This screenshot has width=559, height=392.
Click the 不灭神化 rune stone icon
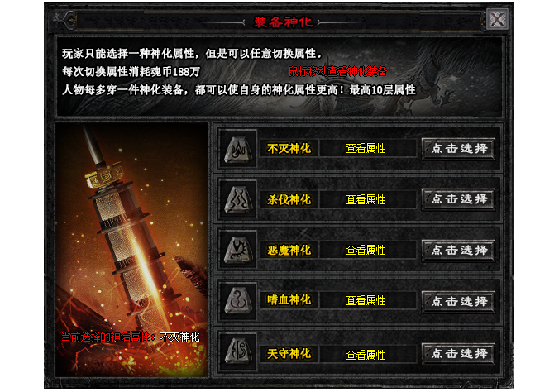(x=238, y=148)
